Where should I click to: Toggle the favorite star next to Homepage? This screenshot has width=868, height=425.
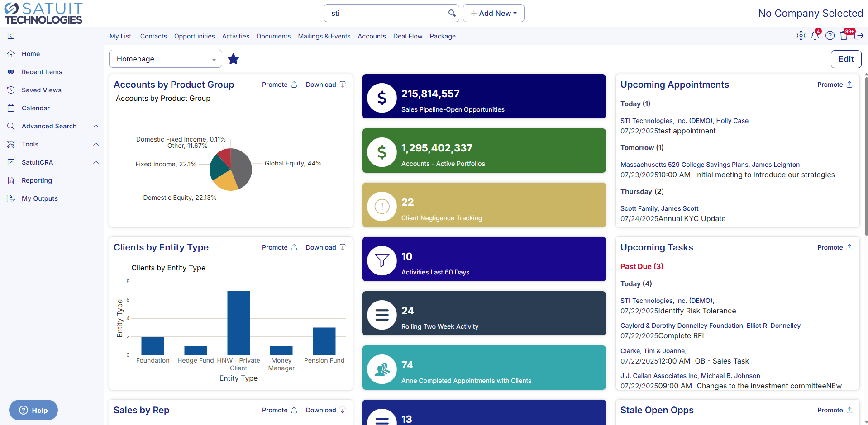tap(233, 59)
